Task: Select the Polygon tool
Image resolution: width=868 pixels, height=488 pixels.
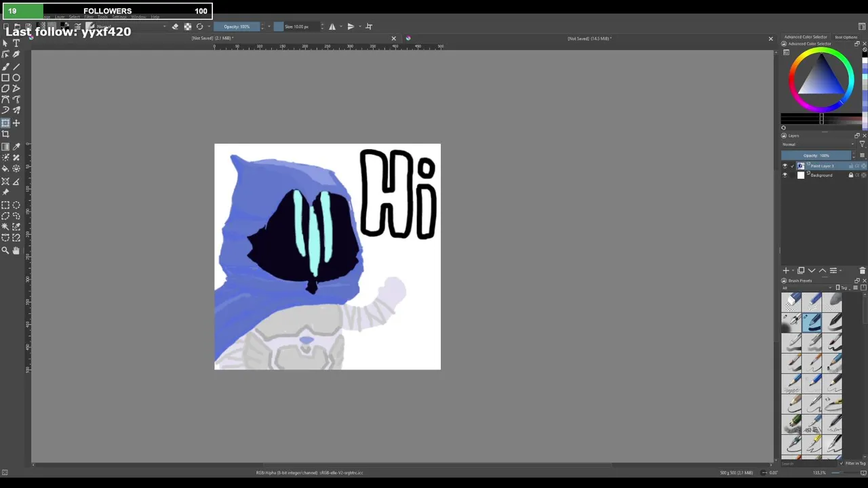Action: [5, 88]
